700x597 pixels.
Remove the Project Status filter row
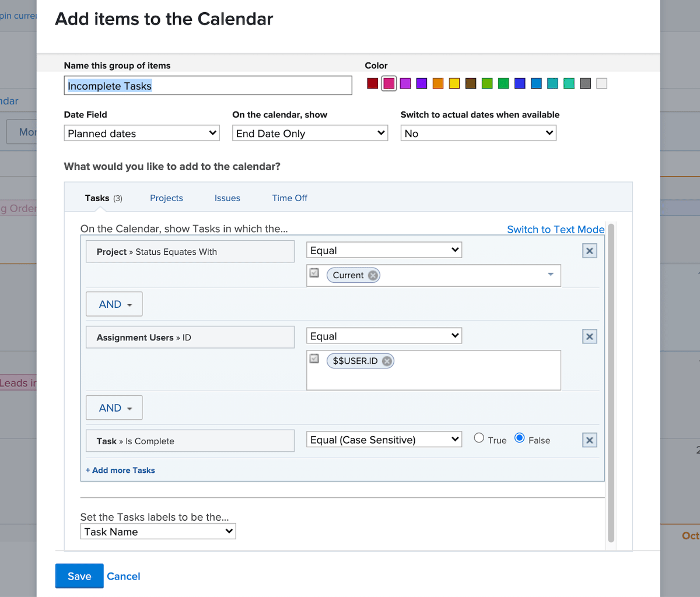click(x=589, y=250)
